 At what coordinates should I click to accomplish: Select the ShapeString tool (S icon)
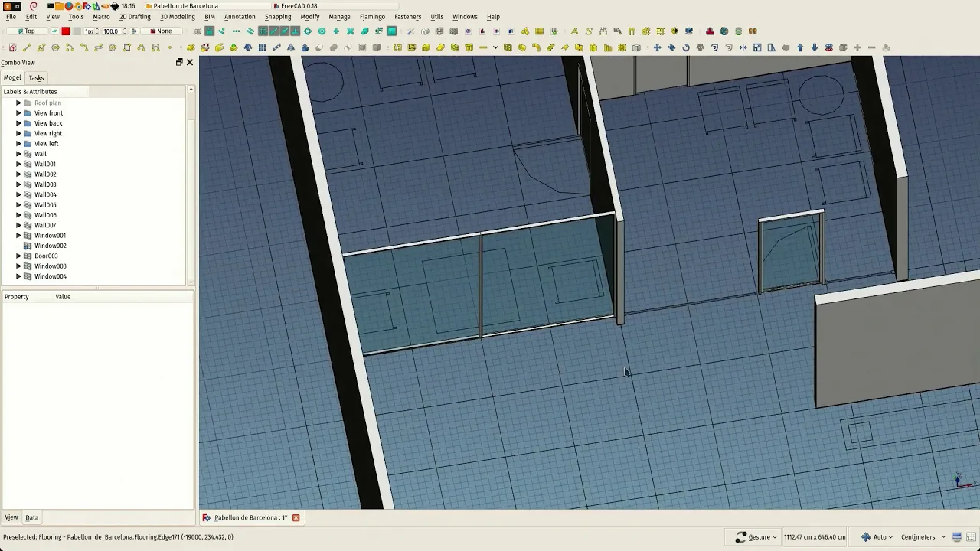pyautogui.click(x=589, y=31)
